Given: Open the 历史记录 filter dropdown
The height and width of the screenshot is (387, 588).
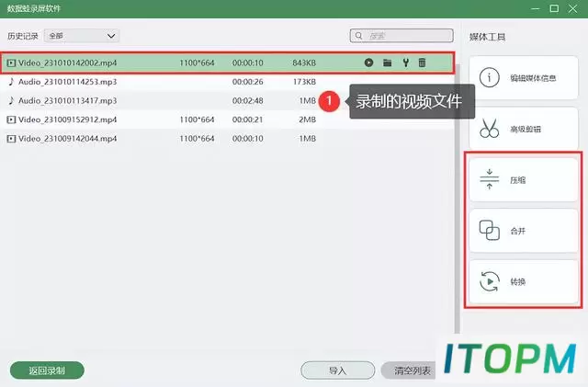Looking at the screenshot, I should pyautogui.click(x=82, y=36).
